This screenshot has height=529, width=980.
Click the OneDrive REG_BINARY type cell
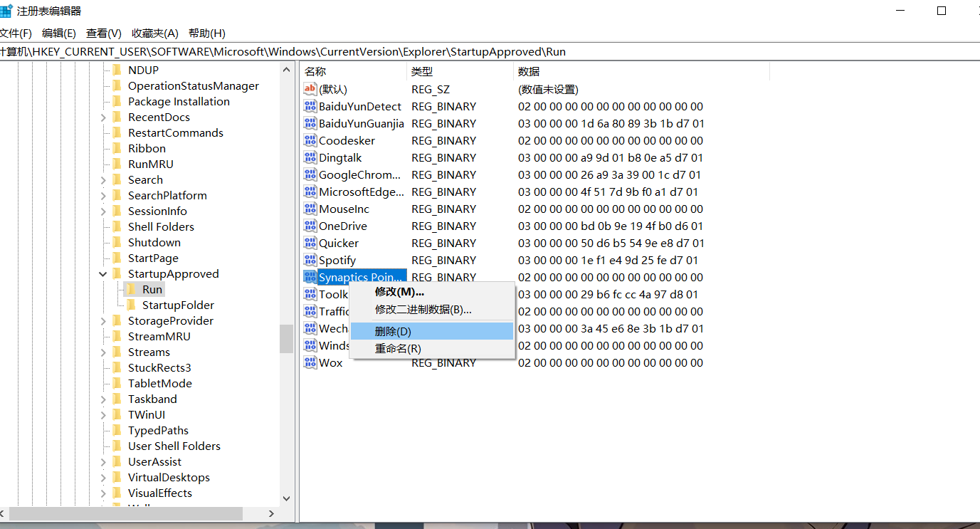tap(444, 226)
